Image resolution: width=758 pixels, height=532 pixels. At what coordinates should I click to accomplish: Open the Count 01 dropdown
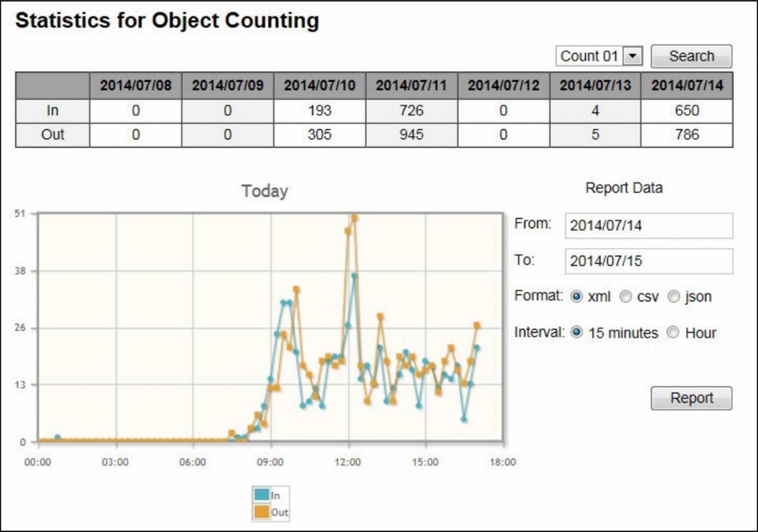(599, 56)
